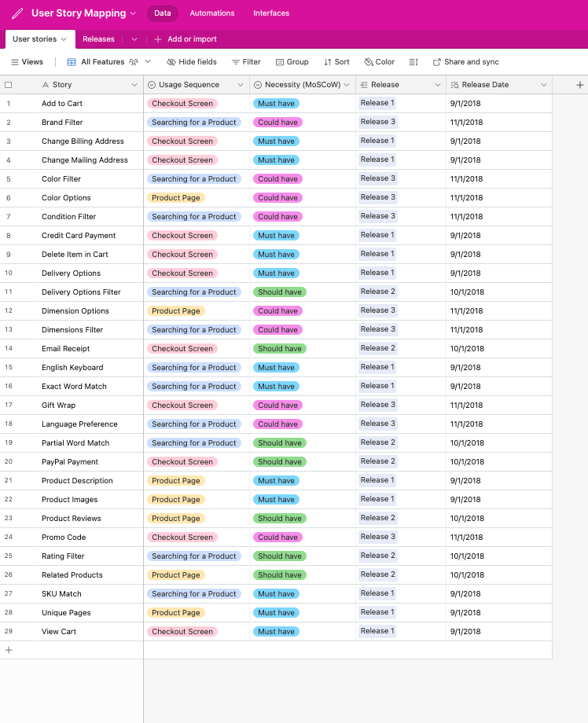
Task: Click the View Cart story cell
Action: (90, 632)
